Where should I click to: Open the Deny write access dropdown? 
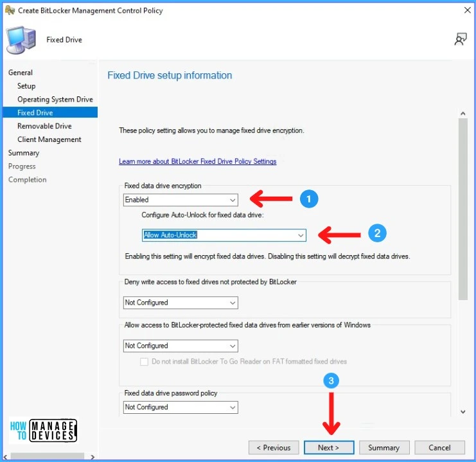pyautogui.click(x=181, y=303)
